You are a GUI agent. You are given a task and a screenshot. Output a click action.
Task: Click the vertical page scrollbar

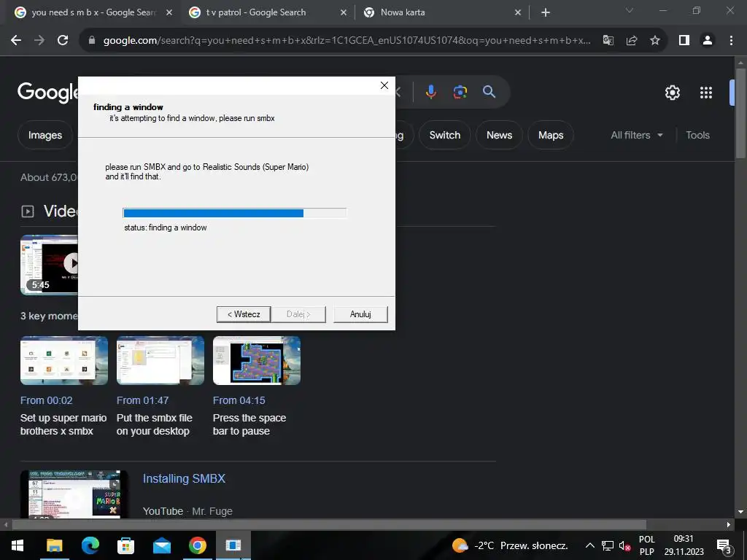click(740, 113)
